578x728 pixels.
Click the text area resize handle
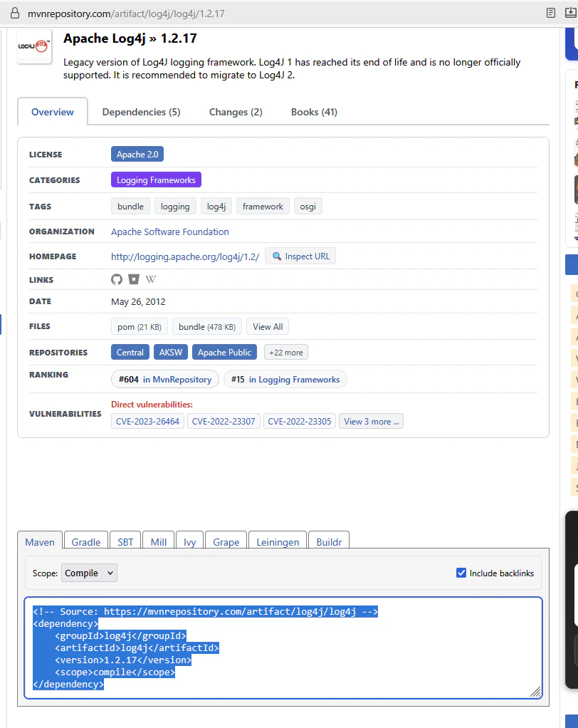click(x=535, y=692)
